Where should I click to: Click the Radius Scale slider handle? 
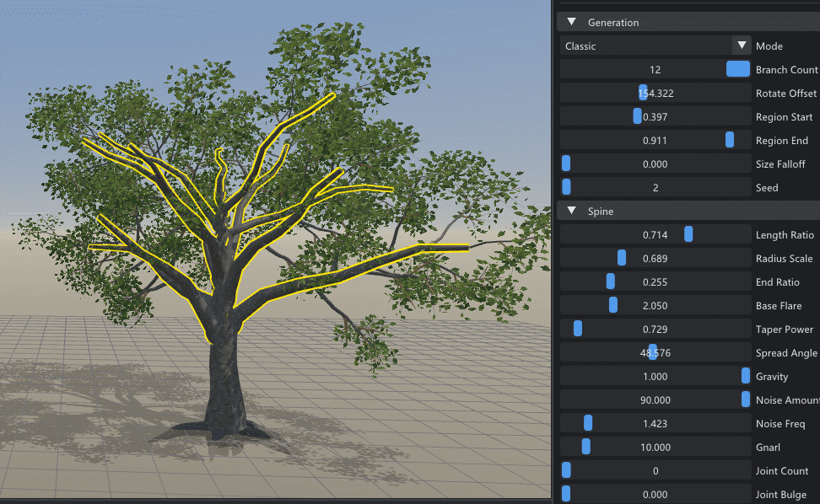coord(621,258)
